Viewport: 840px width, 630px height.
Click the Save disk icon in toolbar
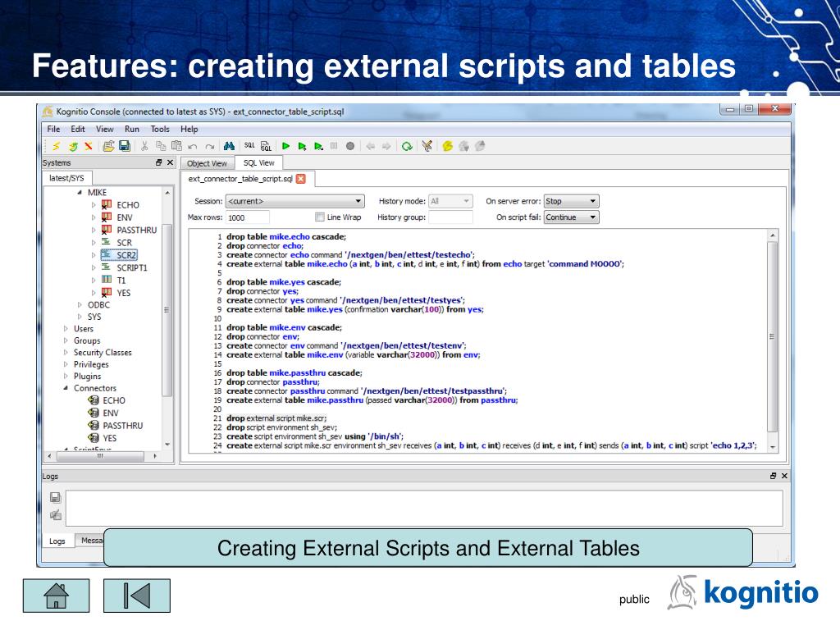click(x=125, y=146)
